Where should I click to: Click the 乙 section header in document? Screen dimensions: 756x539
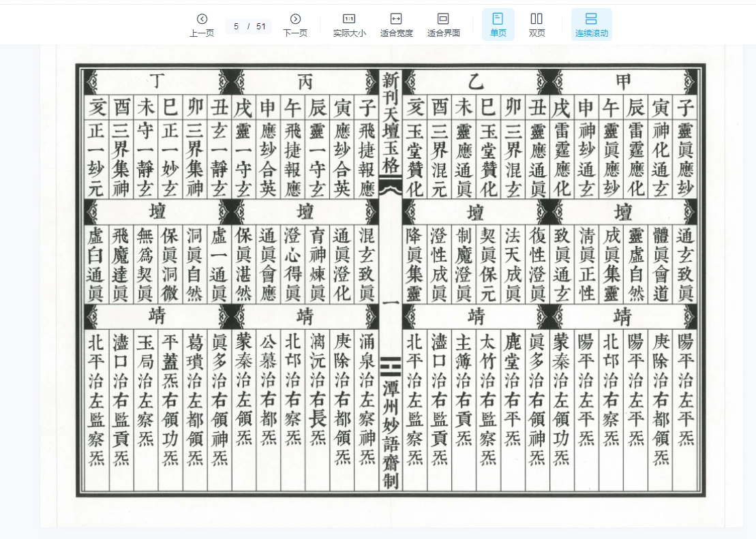475,82
